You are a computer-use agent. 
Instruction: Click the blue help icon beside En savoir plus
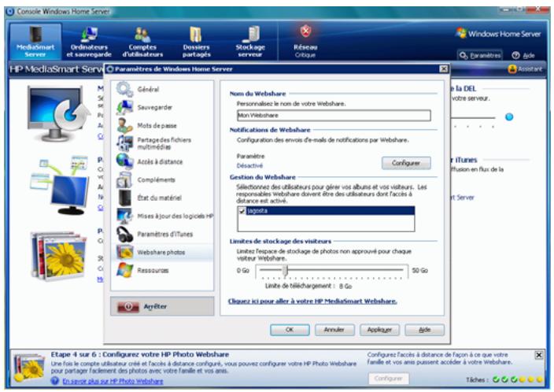point(55,381)
